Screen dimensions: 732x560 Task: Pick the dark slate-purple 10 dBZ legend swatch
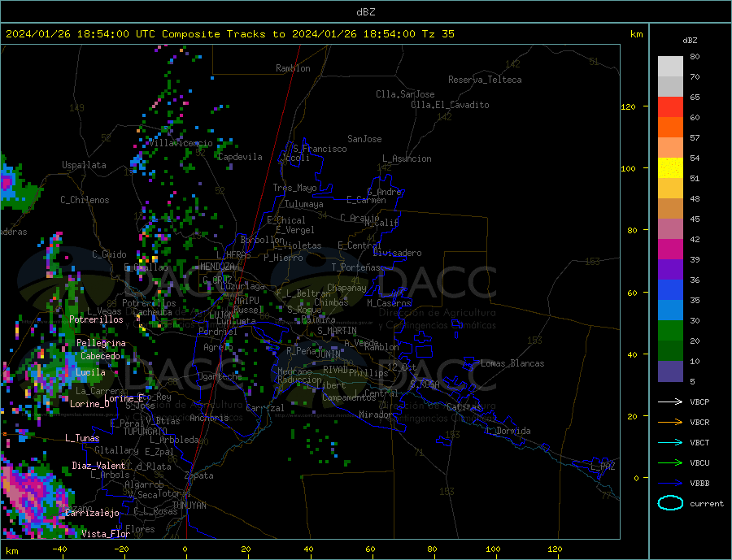point(670,371)
